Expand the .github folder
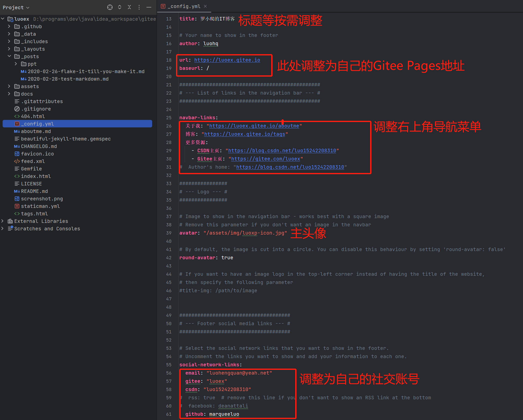523x420 pixels. (9, 26)
